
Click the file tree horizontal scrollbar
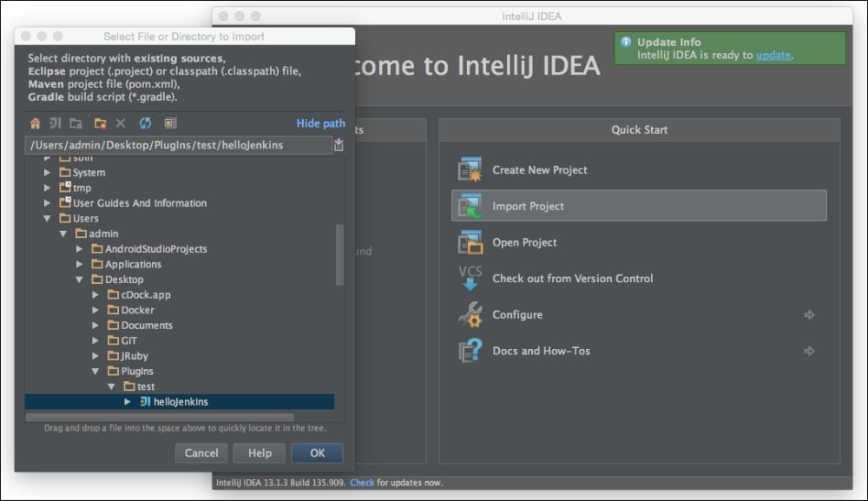pyautogui.click(x=160, y=416)
